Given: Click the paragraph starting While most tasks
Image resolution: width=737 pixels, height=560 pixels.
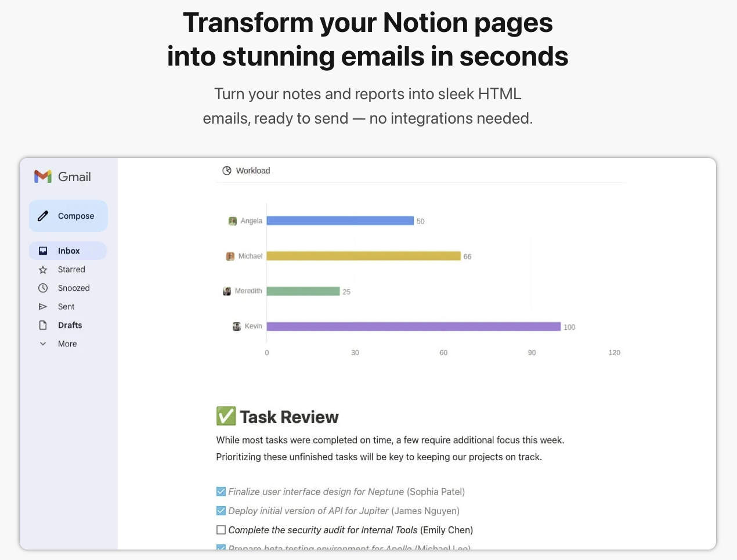Looking at the screenshot, I should (390, 449).
